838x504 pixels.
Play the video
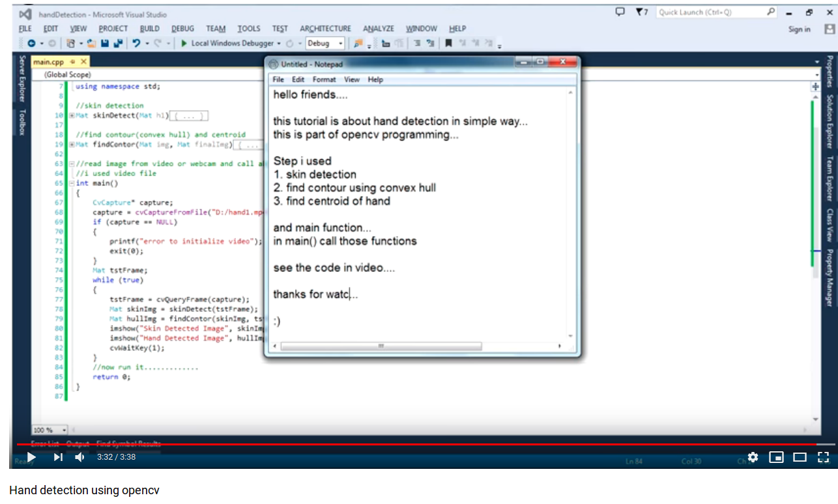click(31, 457)
